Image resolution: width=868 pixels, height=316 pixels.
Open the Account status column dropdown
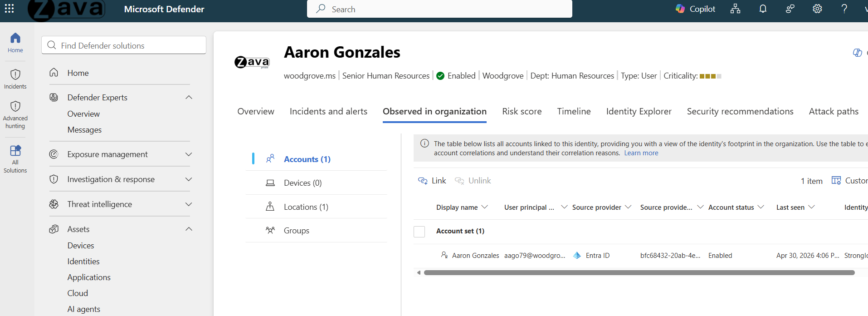pyautogui.click(x=761, y=207)
